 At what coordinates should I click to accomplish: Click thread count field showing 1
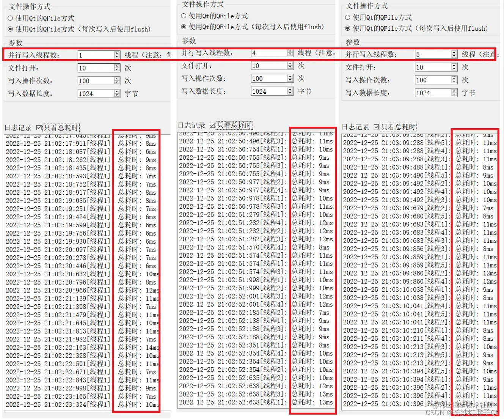(96, 55)
